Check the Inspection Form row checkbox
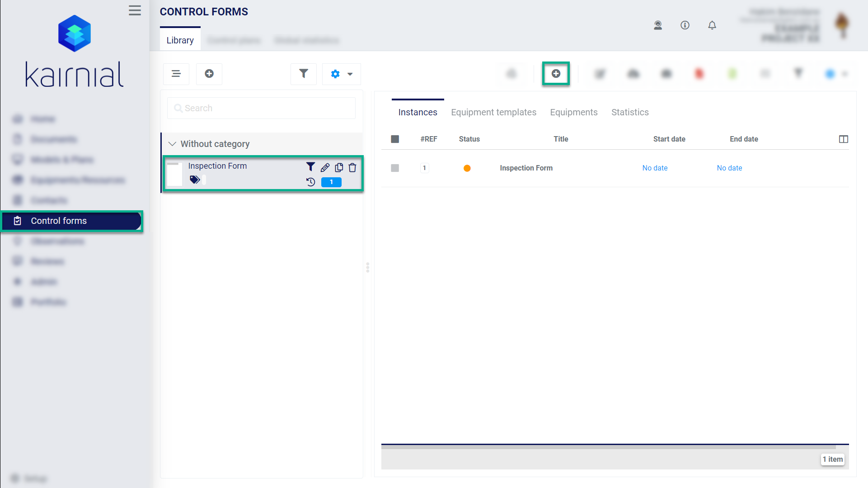The image size is (868, 488). pyautogui.click(x=395, y=168)
